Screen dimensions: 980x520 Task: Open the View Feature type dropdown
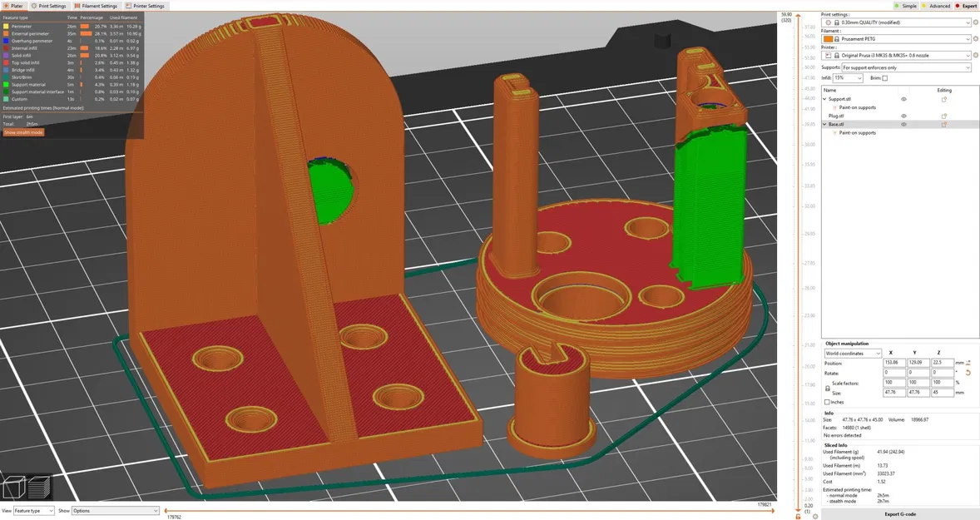pos(34,511)
